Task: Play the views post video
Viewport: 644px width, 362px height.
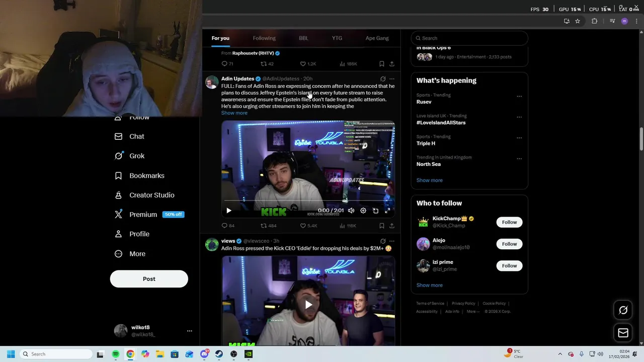Action: pos(308,304)
